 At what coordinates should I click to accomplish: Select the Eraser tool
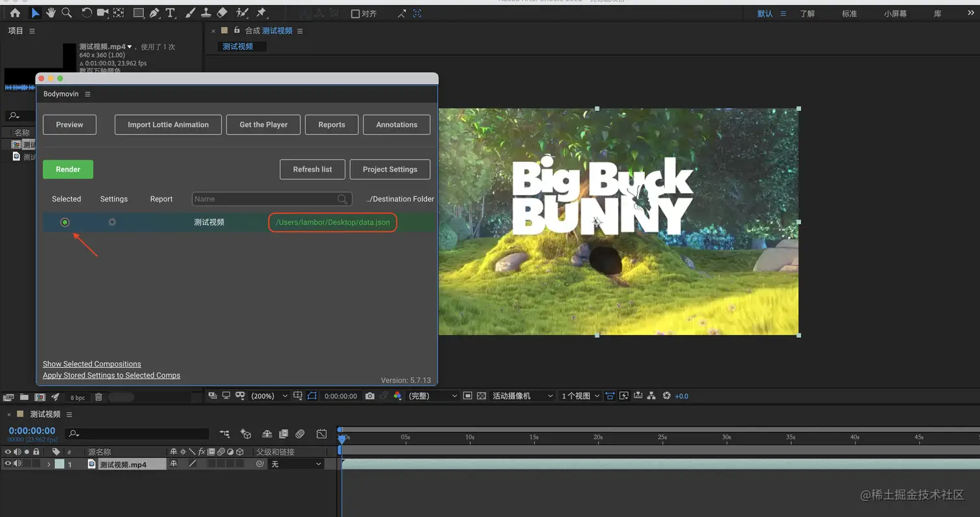click(x=222, y=13)
